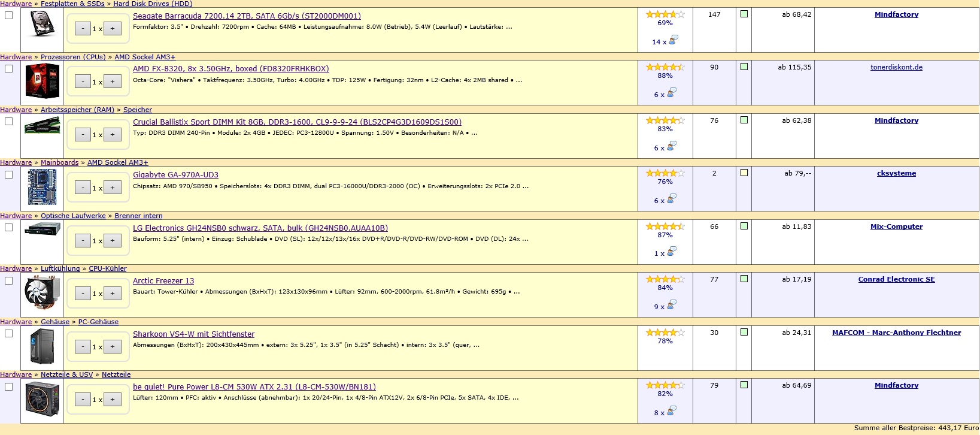Open review comments icon for be quiet! Pure Power
This screenshot has width=980, height=435.
(672, 411)
